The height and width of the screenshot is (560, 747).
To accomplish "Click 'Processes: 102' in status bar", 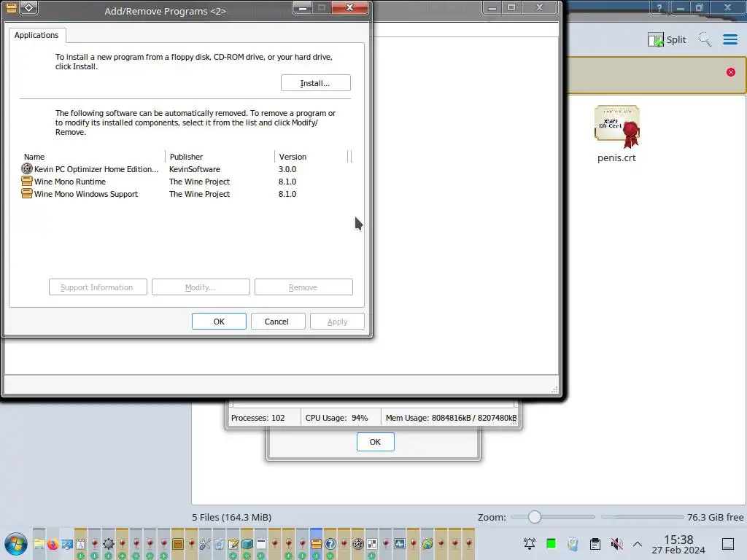I will click(258, 418).
